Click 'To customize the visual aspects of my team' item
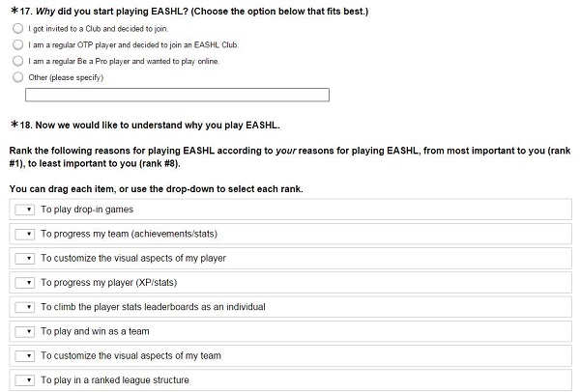Screen dimensions: 580x392 tap(290, 355)
